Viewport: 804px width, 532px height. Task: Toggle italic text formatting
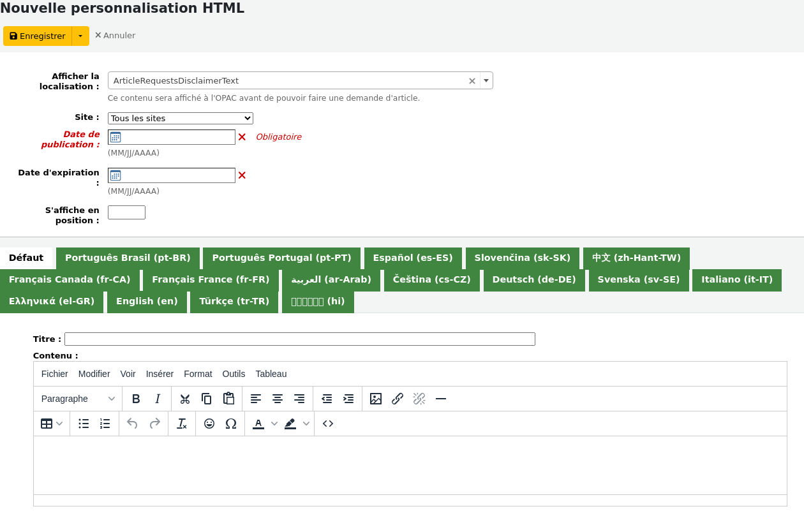pos(158,399)
